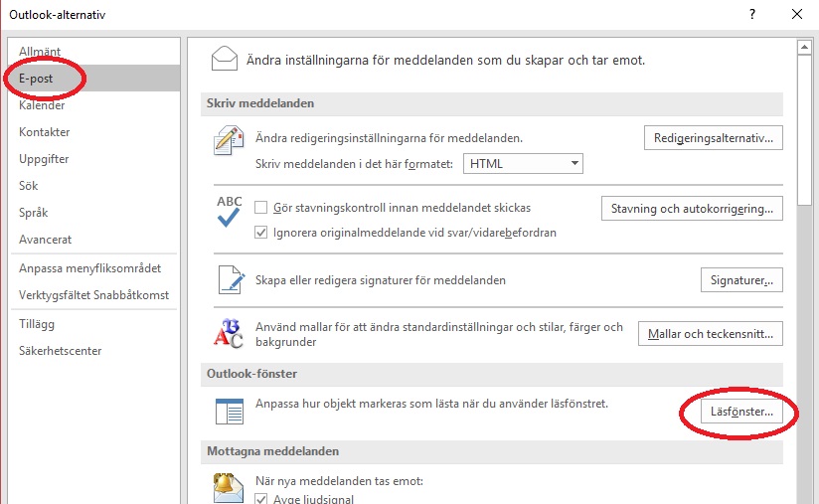Click the message editing pencil icon

pos(230,142)
